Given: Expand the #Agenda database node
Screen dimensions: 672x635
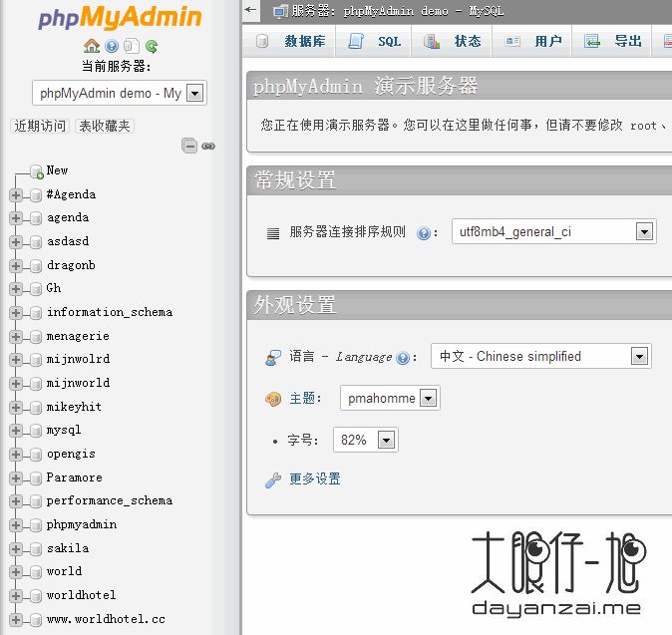Looking at the screenshot, I should coord(15,195).
